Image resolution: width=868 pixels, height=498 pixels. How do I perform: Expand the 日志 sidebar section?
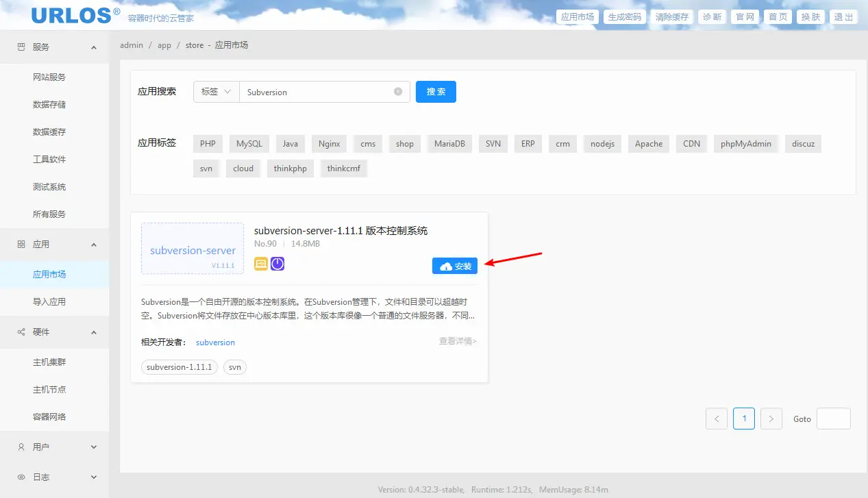(x=94, y=477)
